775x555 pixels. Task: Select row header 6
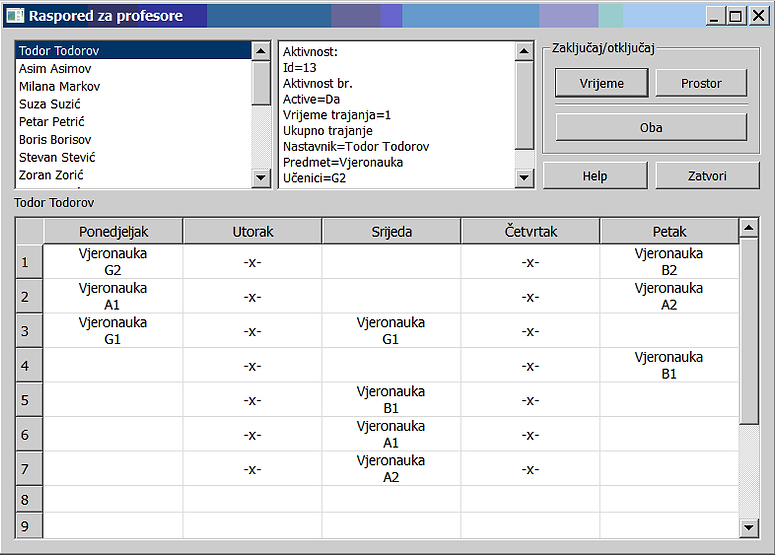tap(29, 434)
